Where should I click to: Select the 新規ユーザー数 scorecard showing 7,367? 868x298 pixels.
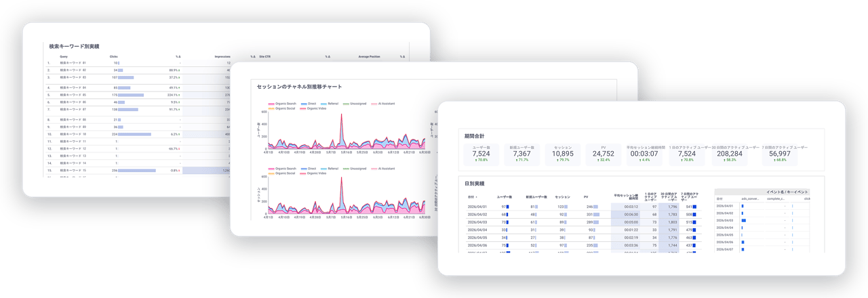(x=521, y=154)
